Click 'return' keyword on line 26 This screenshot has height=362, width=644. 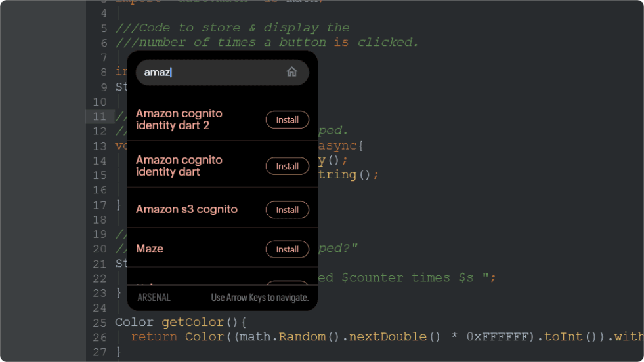tap(154, 337)
